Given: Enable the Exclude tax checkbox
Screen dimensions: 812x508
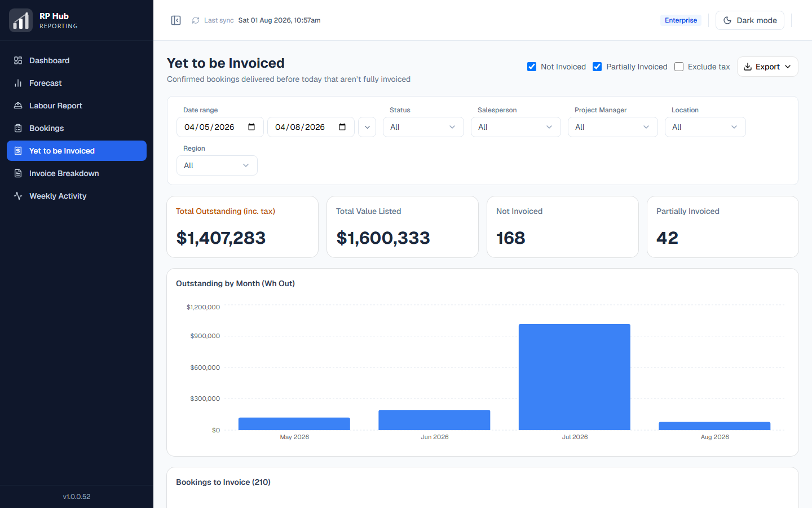Looking at the screenshot, I should coord(679,67).
